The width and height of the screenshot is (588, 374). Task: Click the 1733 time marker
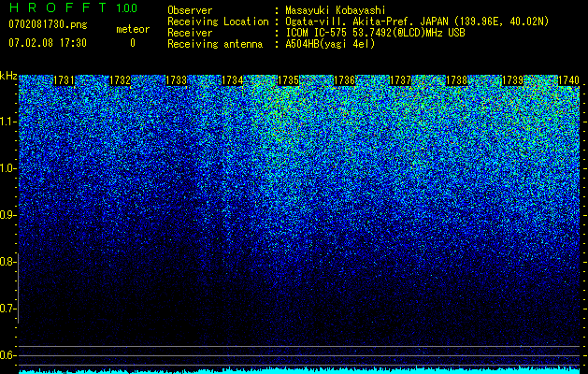point(177,80)
